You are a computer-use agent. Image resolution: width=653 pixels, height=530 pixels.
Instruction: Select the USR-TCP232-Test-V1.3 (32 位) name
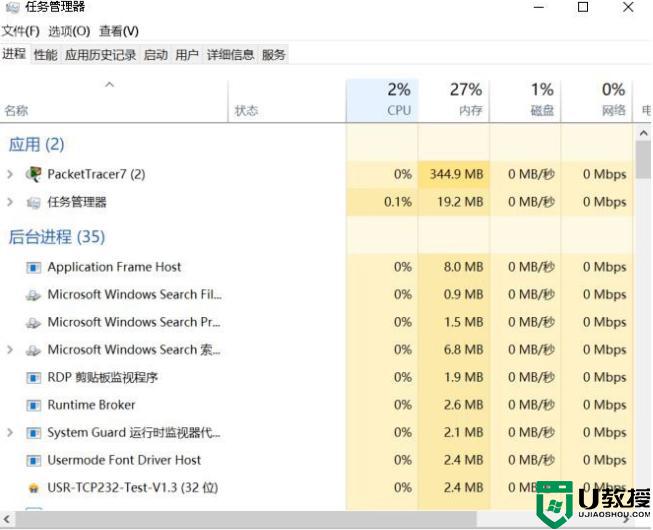133,488
